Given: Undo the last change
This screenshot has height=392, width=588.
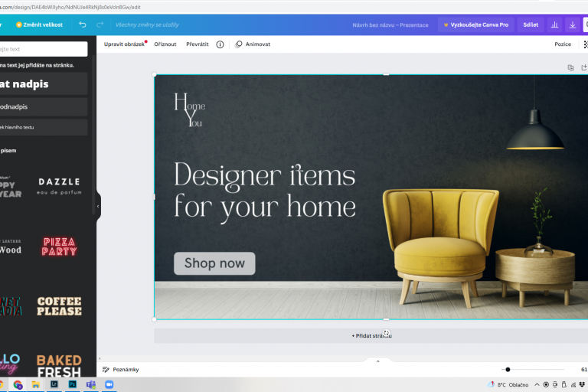Looking at the screenshot, I should (83, 24).
